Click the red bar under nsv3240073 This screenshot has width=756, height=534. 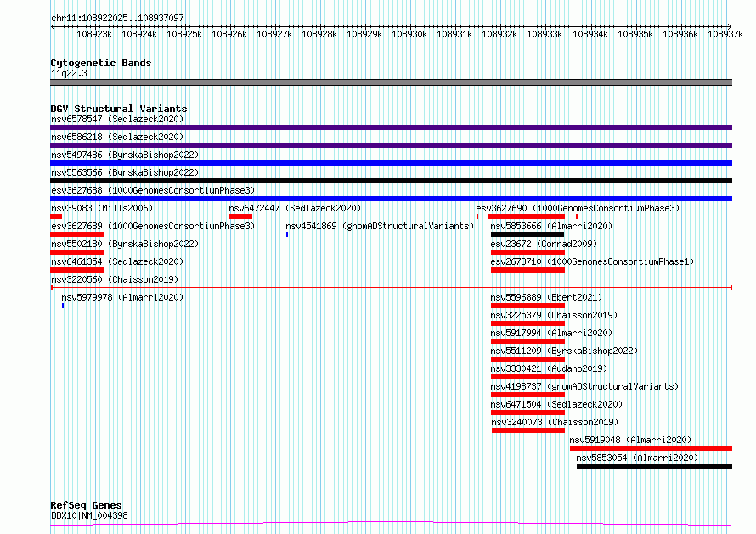click(x=528, y=430)
